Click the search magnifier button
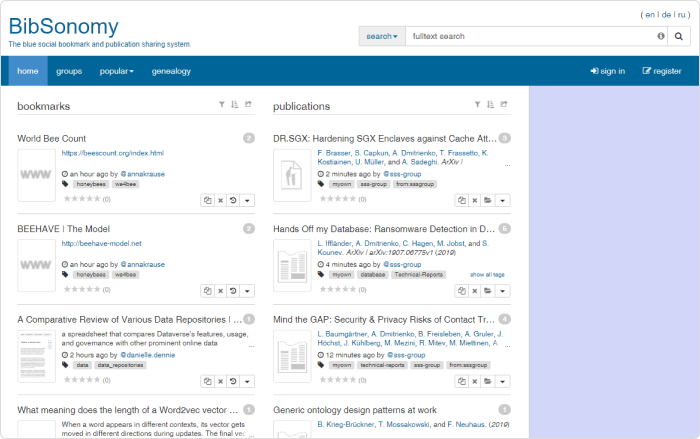This screenshot has height=439, width=700. click(679, 36)
